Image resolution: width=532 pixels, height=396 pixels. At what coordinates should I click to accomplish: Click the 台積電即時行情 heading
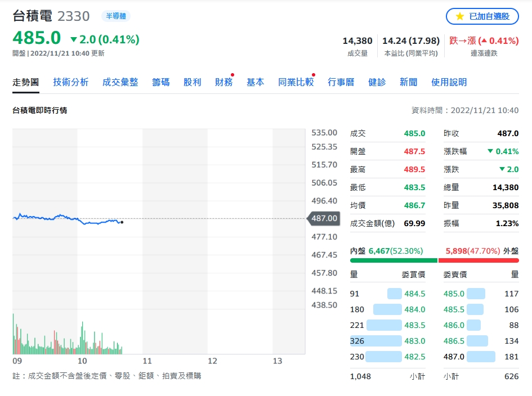click(40, 110)
